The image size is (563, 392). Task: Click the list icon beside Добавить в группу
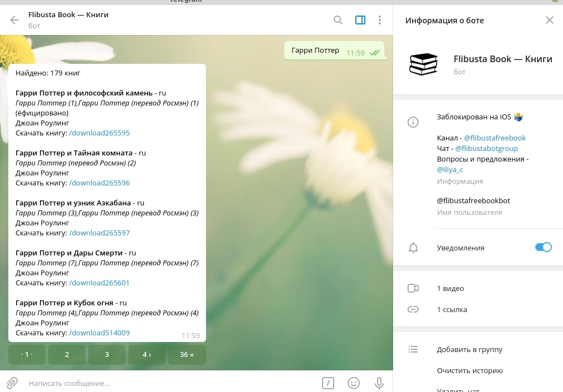pos(413,349)
